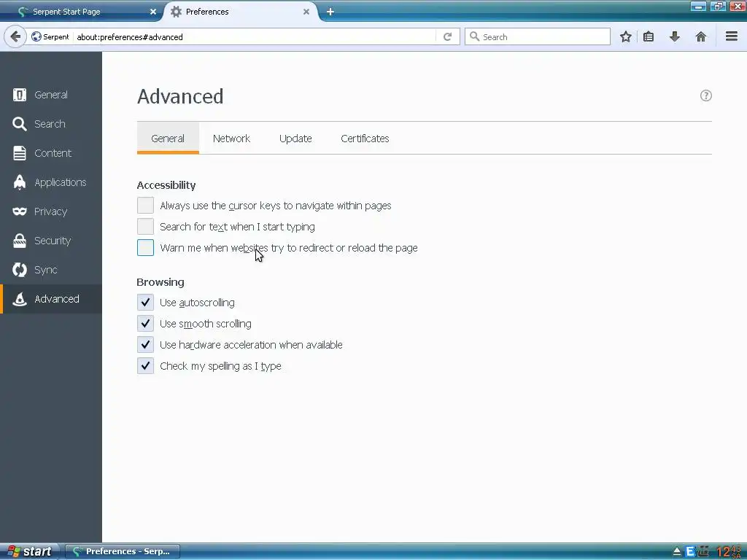This screenshot has height=560, width=747.
Task: Switch to the Update sub-tab
Action: click(295, 138)
